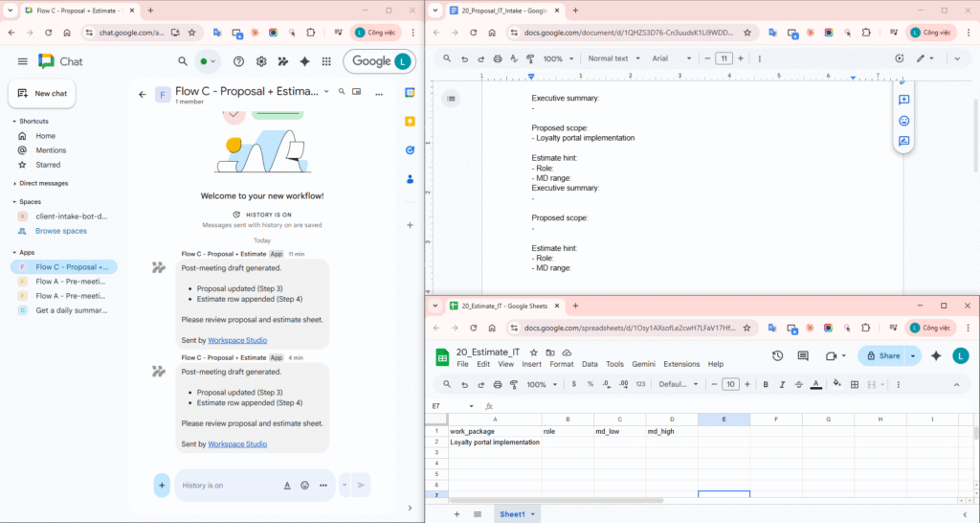
Task: Open Google Chat settings gear
Action: pos(260,61)
